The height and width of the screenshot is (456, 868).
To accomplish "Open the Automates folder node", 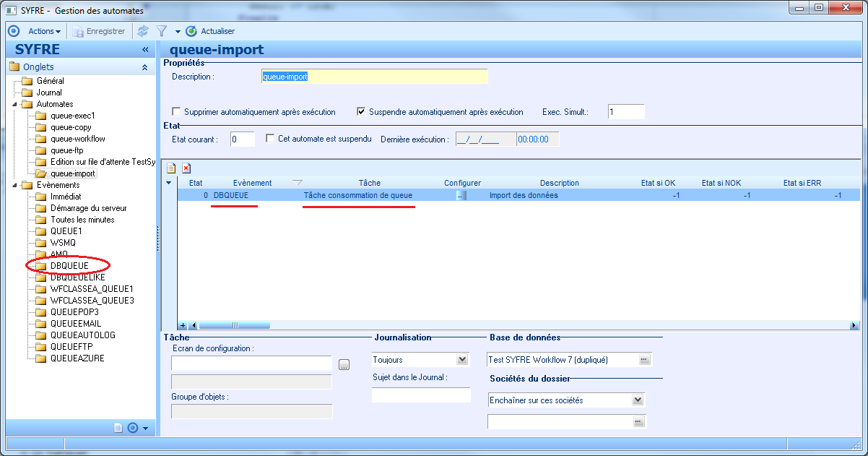I will coord(55,104).
